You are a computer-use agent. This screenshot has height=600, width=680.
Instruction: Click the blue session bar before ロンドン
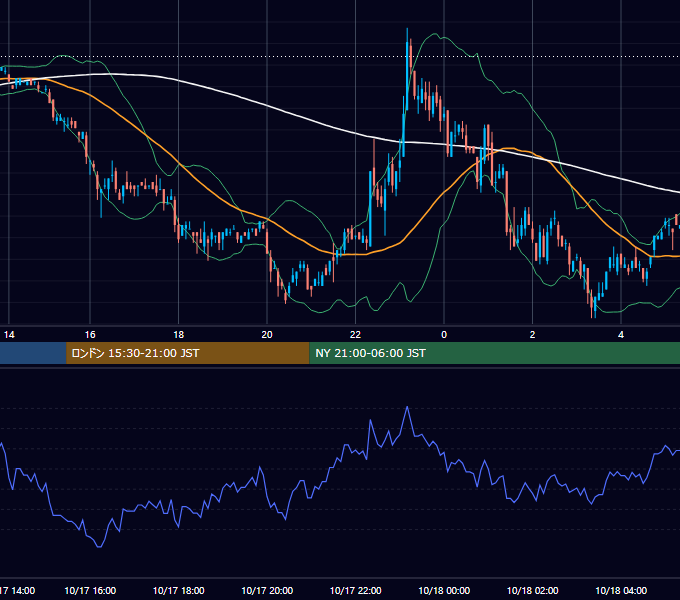pos(33,353)
